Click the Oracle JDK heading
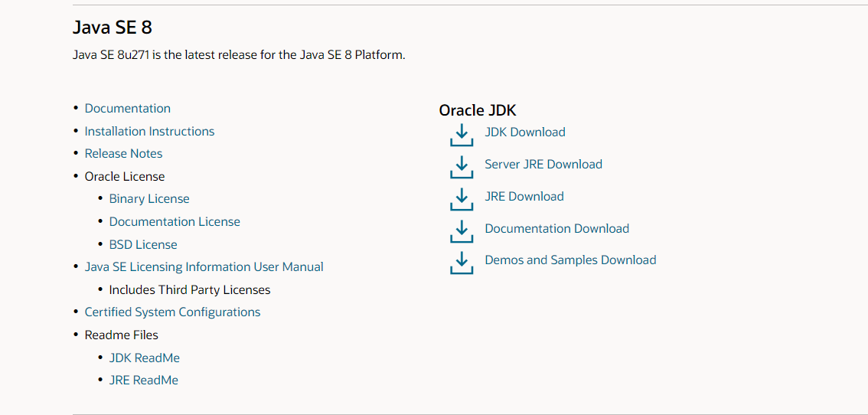The height and width of the screenshot is (415, 868). (x=477, y=110)
